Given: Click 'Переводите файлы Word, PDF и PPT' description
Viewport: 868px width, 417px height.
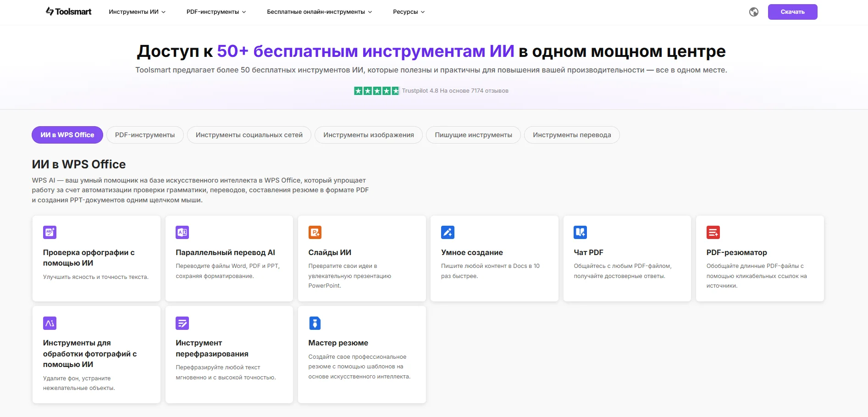Looking at the screenshot, I should click(227, 271).
